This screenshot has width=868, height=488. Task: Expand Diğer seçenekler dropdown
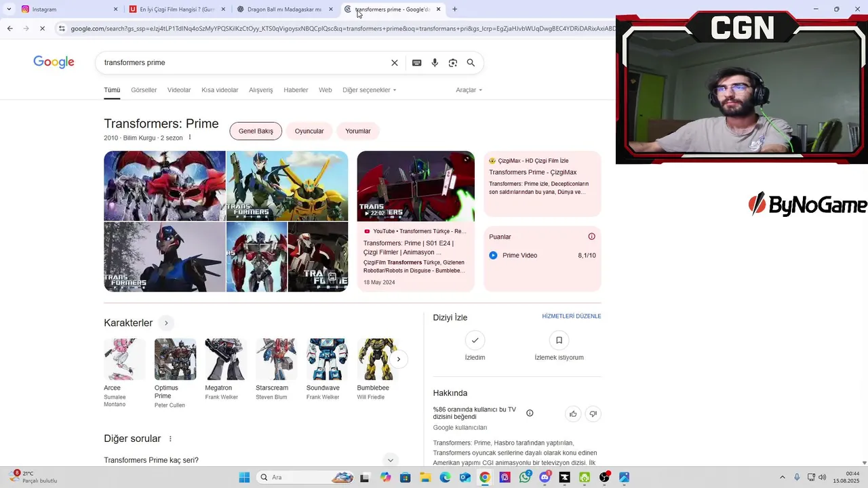tap(369, 90)
